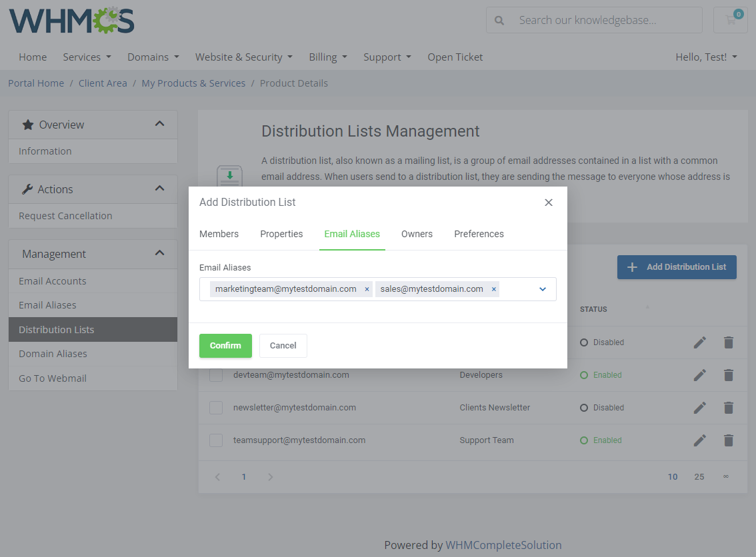This screenshot has width=756, height=557.
Task: Tick the teamsupport@mytestdomain.com checkbox
Action: 216,440
